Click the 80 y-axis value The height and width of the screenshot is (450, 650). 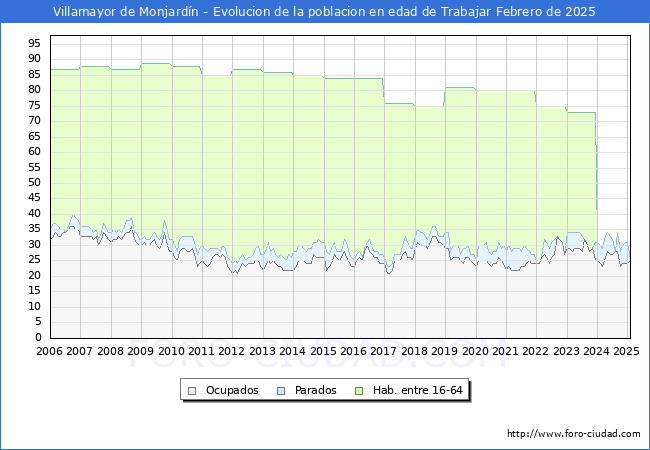34,90
